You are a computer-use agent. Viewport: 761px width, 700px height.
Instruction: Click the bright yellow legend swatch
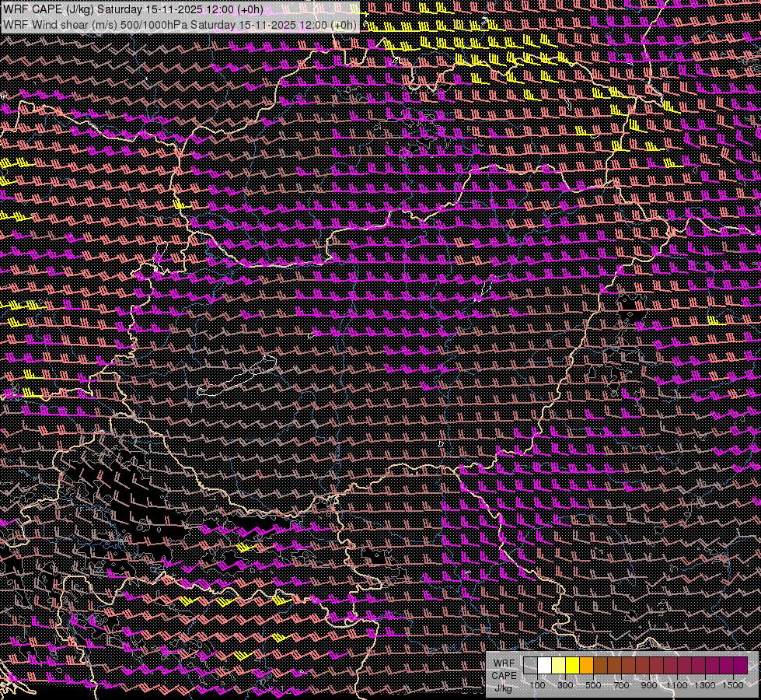click(572, 665)
